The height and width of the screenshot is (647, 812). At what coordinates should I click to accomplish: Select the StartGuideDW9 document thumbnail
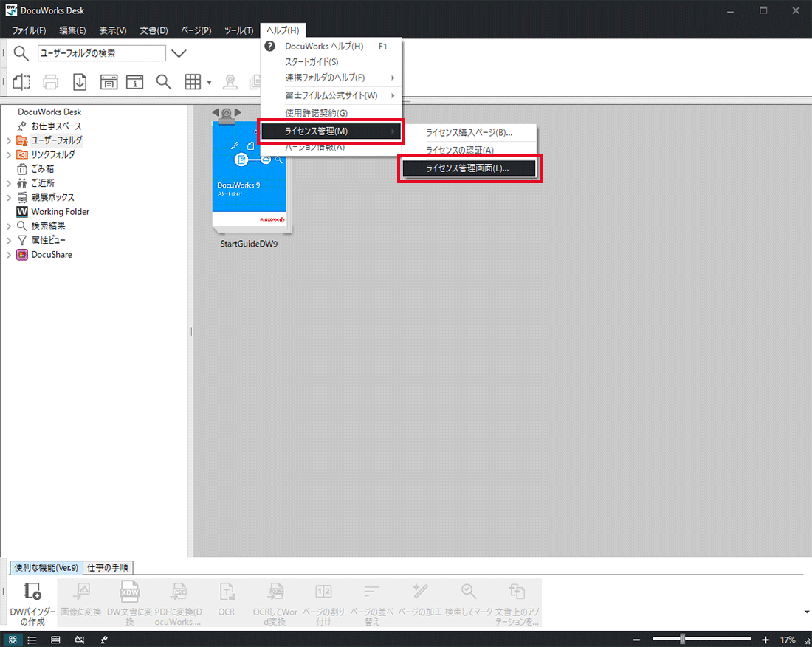click(251, 177)
